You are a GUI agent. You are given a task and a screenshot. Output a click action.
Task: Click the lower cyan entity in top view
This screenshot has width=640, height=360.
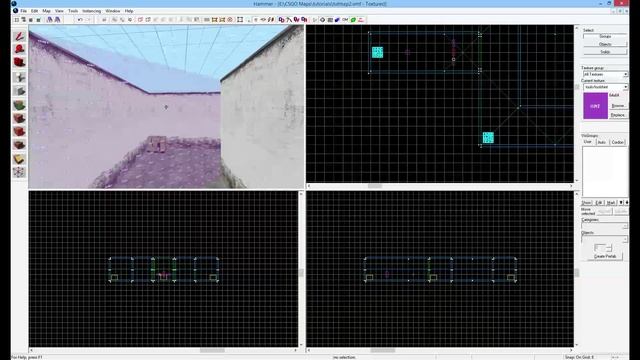point(488,138)
